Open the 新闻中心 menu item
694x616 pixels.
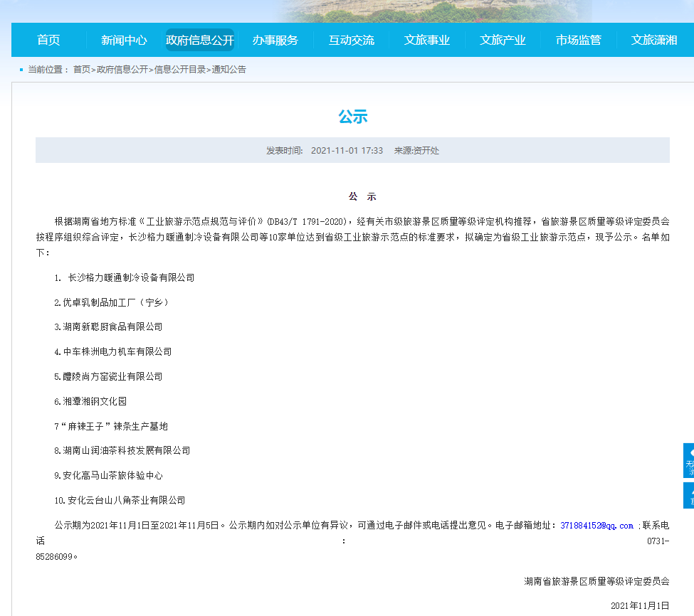124,41
